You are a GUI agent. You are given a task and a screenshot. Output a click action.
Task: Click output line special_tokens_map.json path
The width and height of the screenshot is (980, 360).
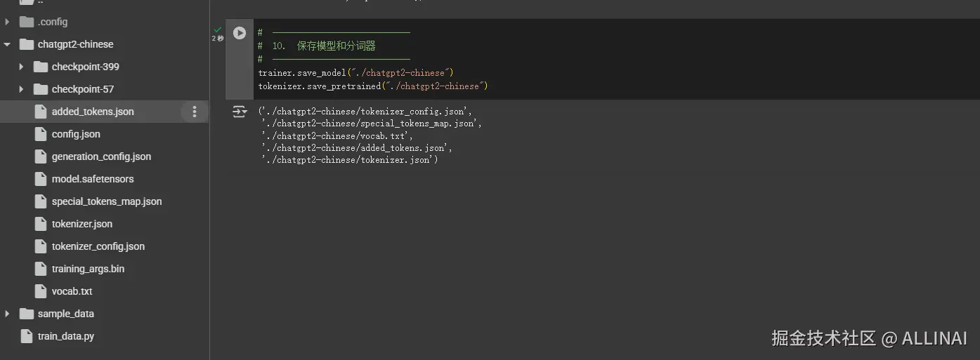(x=372, y=124)
